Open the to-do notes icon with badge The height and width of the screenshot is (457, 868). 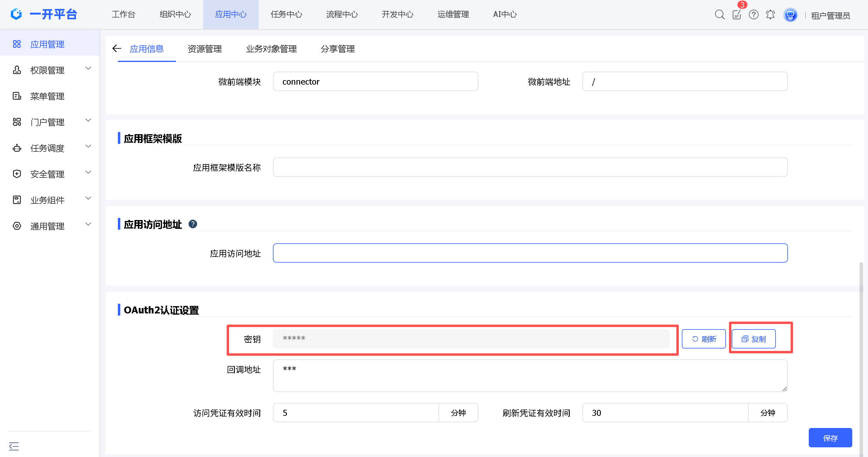coord(737,15)
